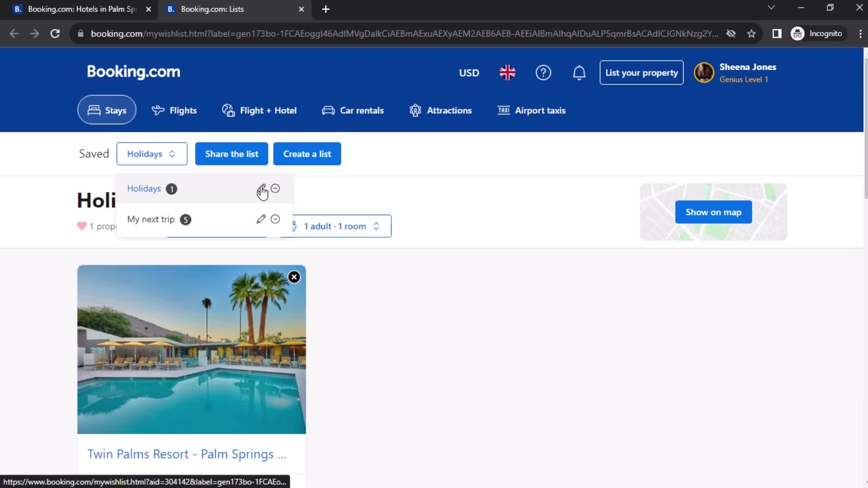
Task: Toggle delete icon for My next trip
Action: (275, 219)
